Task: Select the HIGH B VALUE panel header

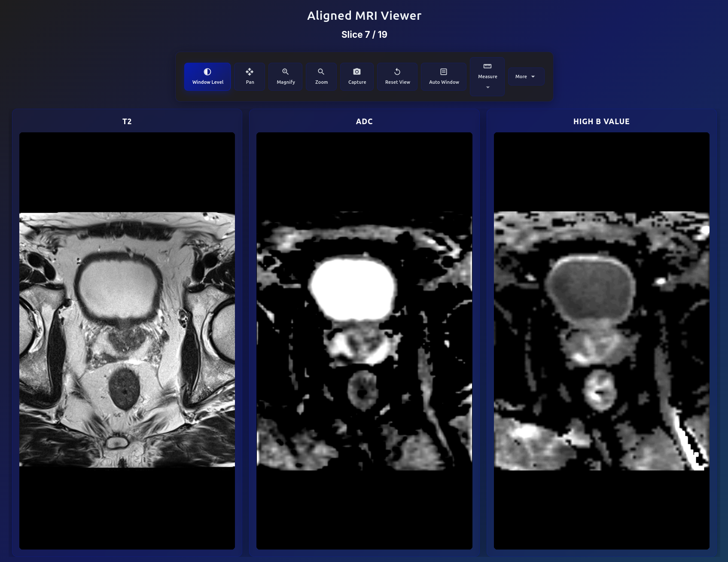Action: 601,122
